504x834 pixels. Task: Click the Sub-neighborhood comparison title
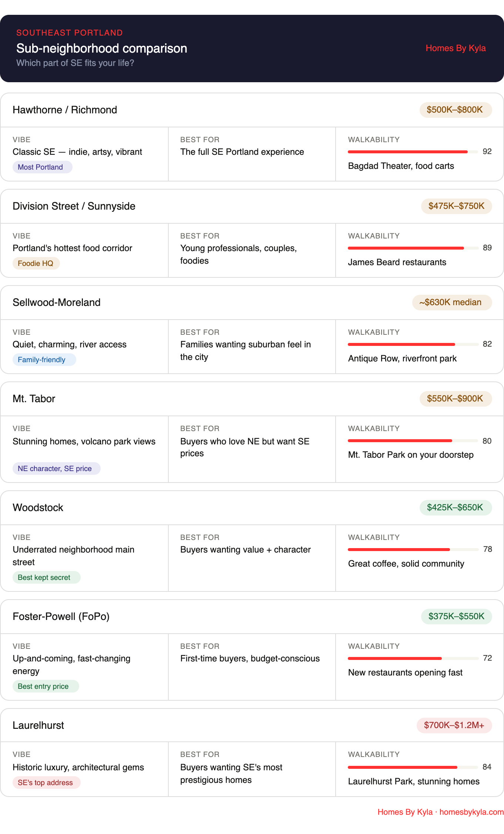click(102, 49)
